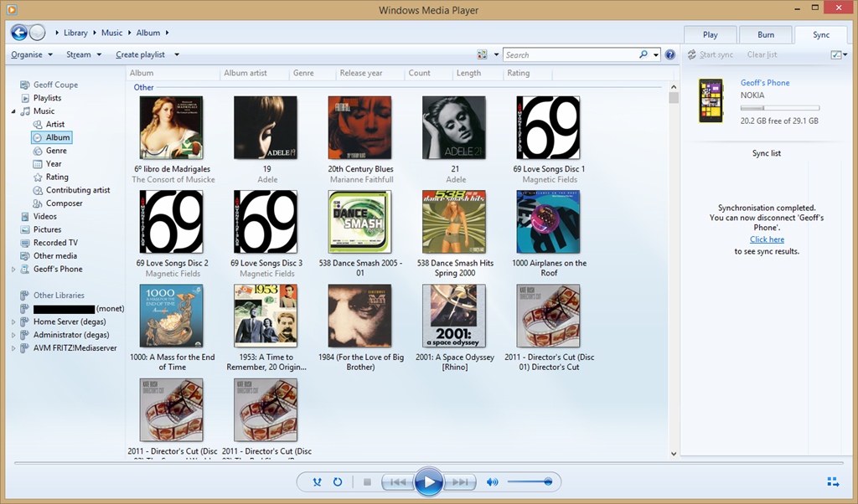Switch to the Burn tab

point(766,34)
